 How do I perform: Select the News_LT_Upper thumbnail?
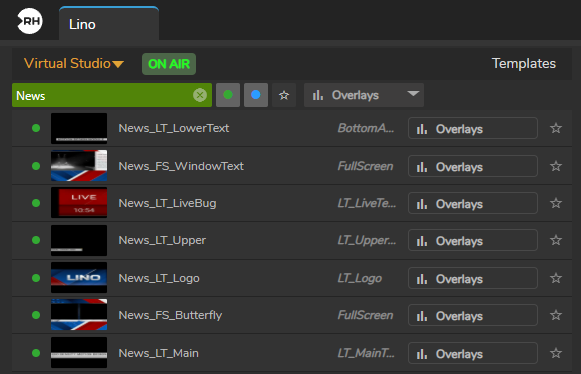coord(79,240)
